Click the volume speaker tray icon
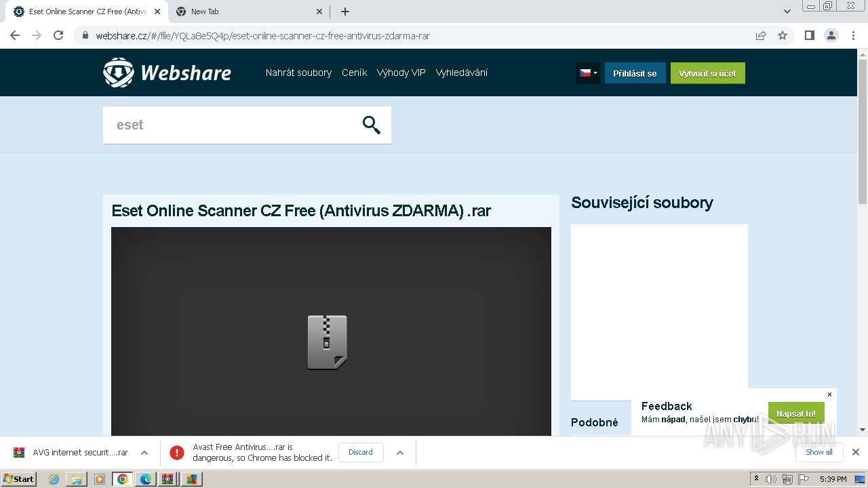 (x=771, y=479)
